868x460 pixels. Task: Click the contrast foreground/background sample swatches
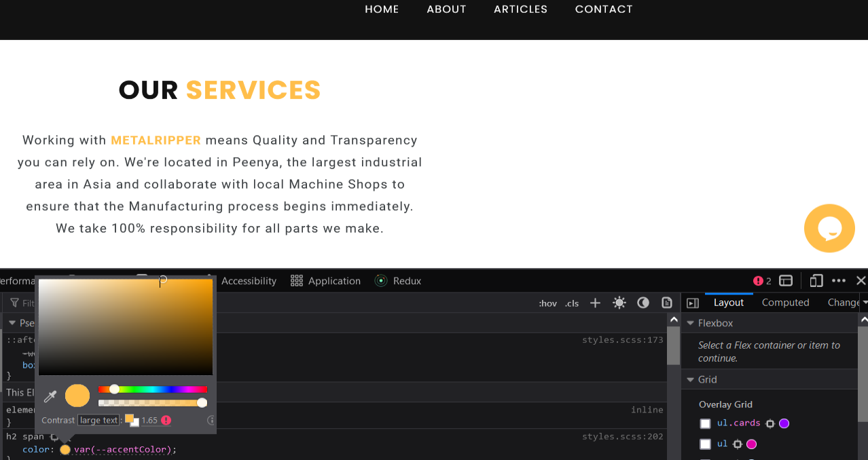132,421
